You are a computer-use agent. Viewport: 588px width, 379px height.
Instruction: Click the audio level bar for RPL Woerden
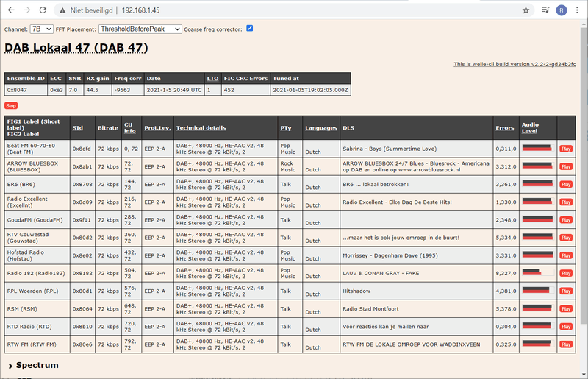coord(538,290)
